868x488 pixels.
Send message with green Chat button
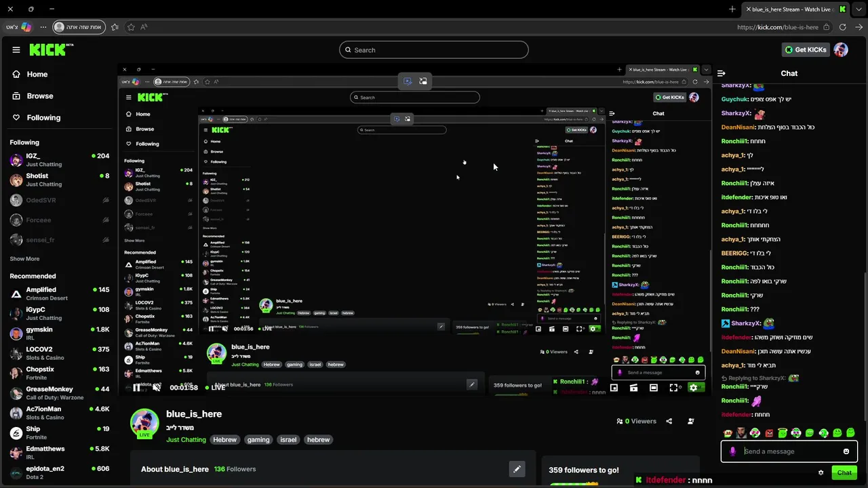click(x=844, y=472)
